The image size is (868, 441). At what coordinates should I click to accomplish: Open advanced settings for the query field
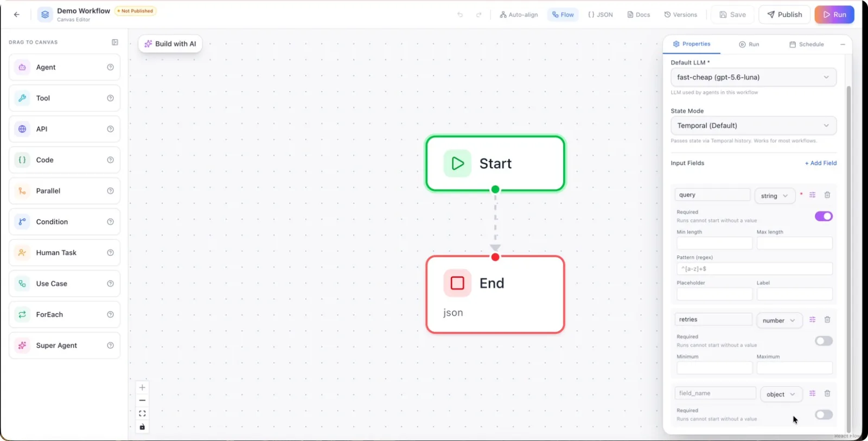click(813, 195)
